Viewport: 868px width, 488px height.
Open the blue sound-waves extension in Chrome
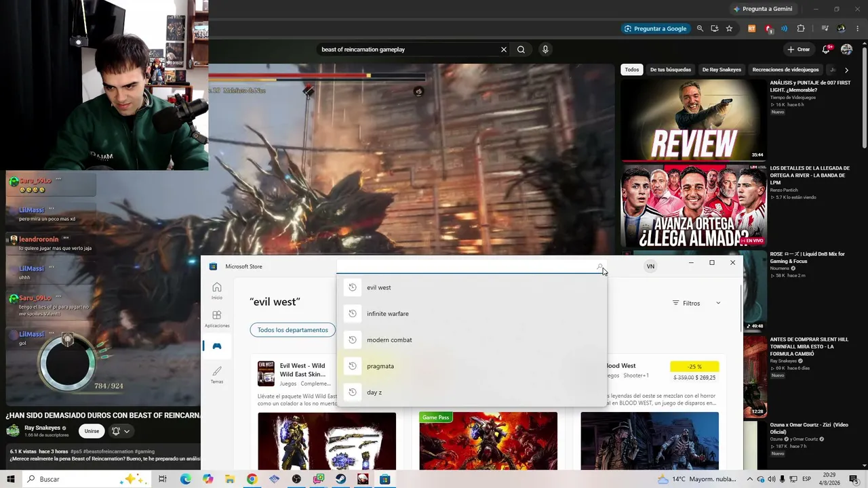[x=785, y=28]
